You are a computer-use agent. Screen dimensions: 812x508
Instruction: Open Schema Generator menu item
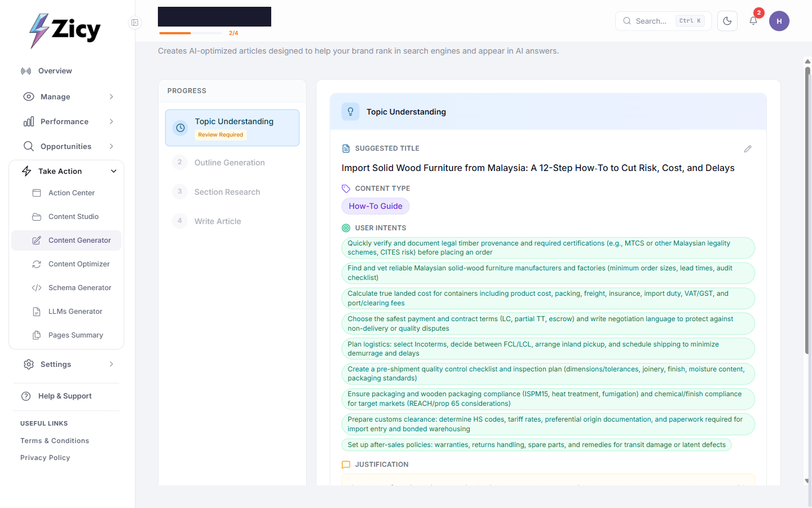(x=67, y=288)
